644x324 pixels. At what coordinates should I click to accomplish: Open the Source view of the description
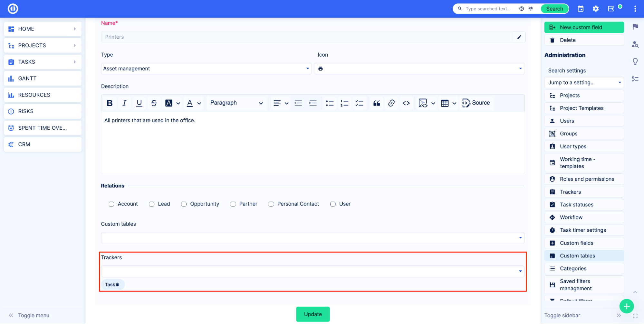tap(477, 103)
